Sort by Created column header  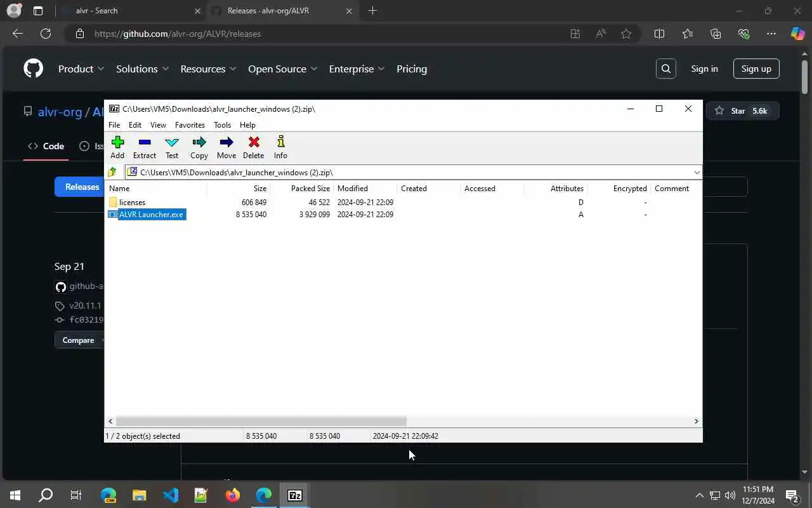[428, 188]
